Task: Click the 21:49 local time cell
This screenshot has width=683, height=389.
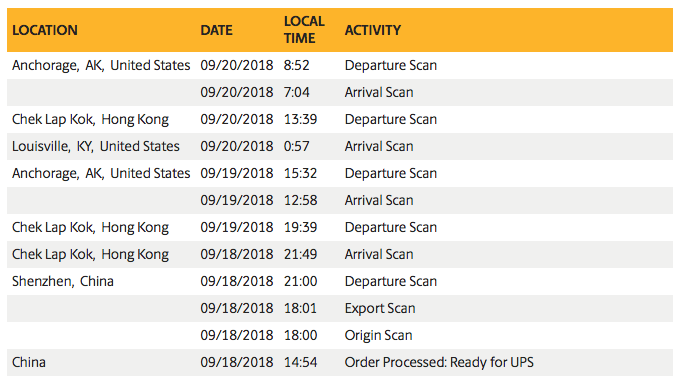Action: (x=301, y=254)
